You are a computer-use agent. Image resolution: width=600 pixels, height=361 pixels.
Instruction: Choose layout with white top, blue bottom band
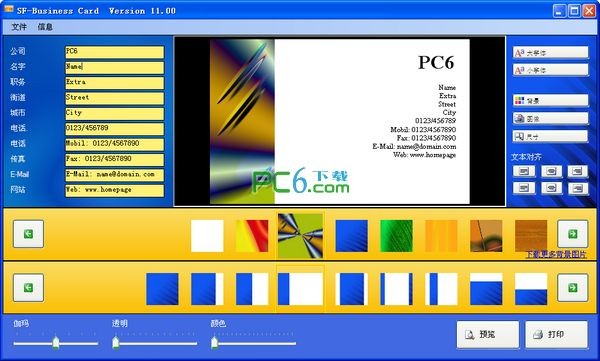pos(531,289)
